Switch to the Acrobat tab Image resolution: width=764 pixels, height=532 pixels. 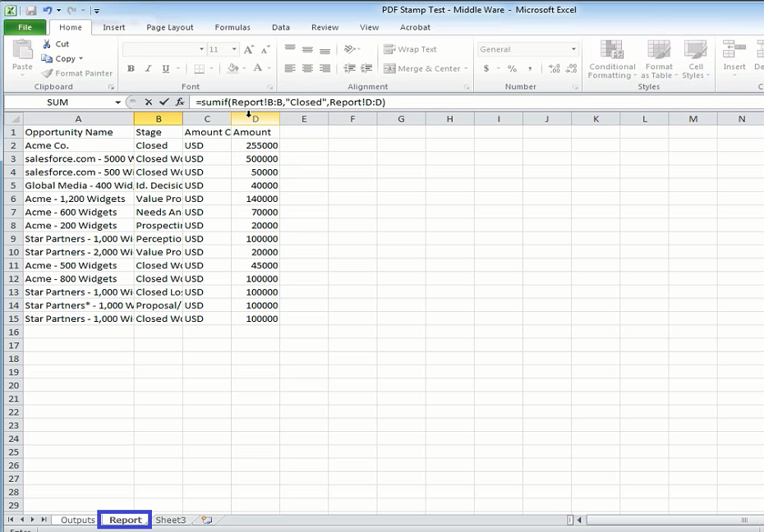[415, 28]
